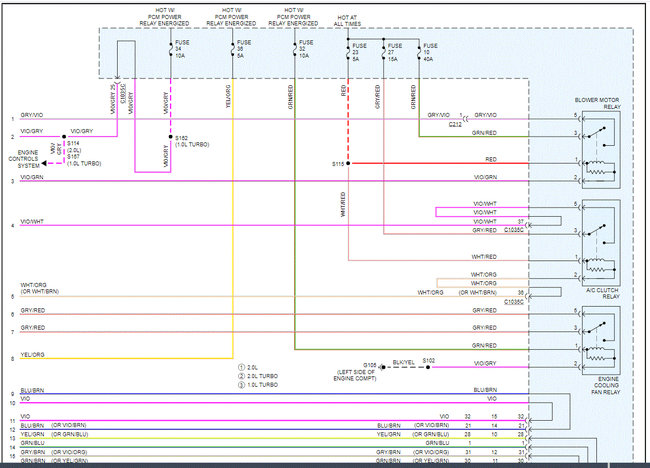650x468 pixels.
Task: Click the "S114 (2.0L)" splice label
Action: point(74,147)
